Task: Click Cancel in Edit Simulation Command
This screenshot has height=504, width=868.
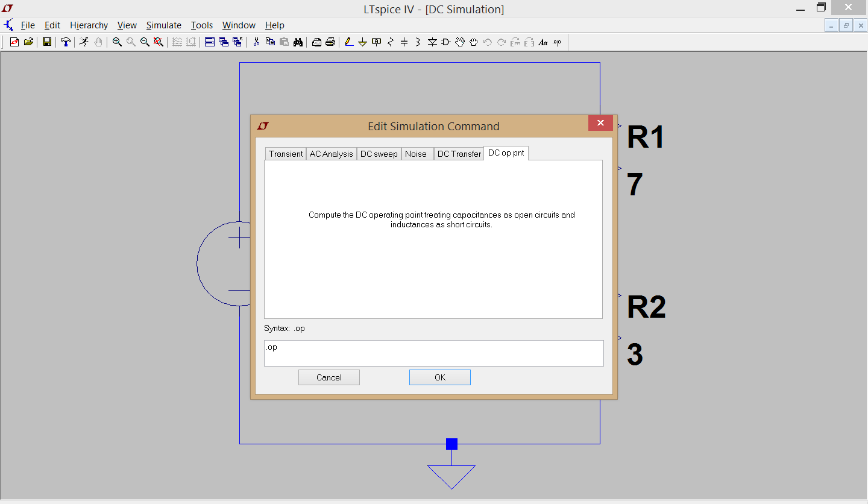Action: click(329, 377)
